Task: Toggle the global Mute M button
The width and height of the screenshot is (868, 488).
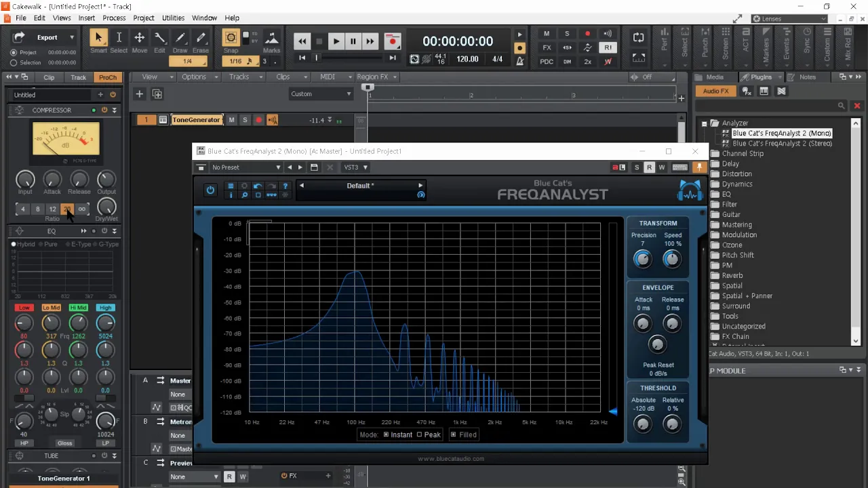Action: coord(547,34)
